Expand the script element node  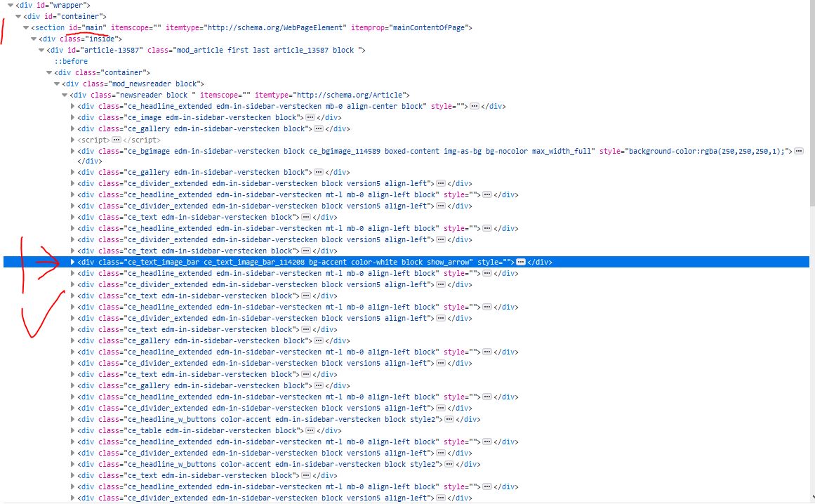coord(73,140)
